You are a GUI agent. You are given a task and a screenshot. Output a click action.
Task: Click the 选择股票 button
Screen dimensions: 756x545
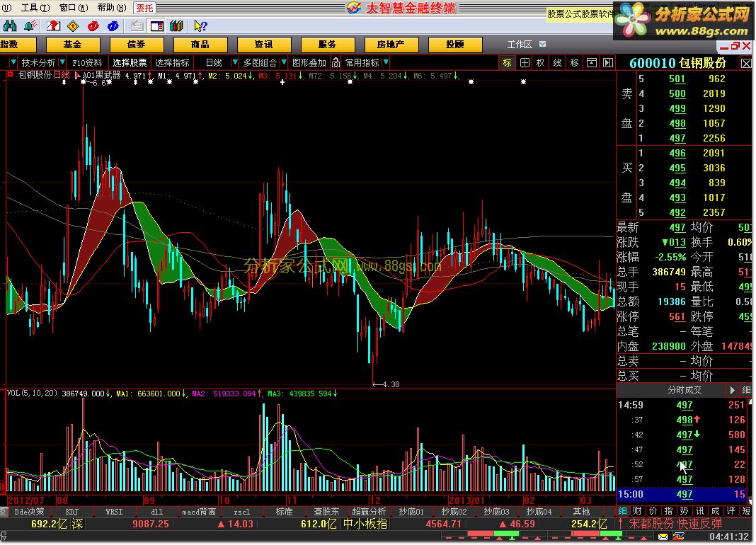pos(130,63)
